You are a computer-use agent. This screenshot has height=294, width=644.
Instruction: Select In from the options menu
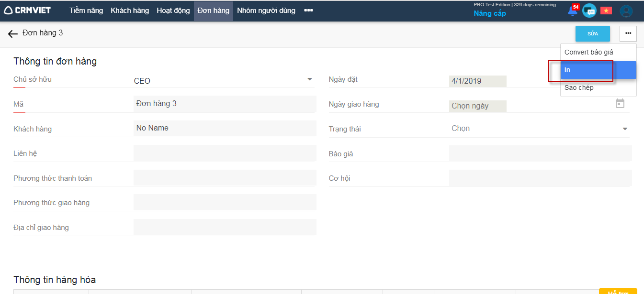point(598,70)
